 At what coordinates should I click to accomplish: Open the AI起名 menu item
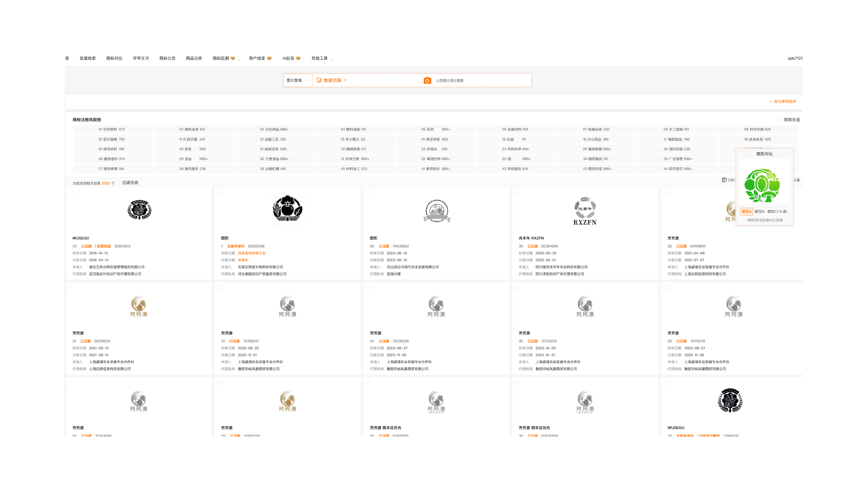pyautogui.click(x=288, y=58)
